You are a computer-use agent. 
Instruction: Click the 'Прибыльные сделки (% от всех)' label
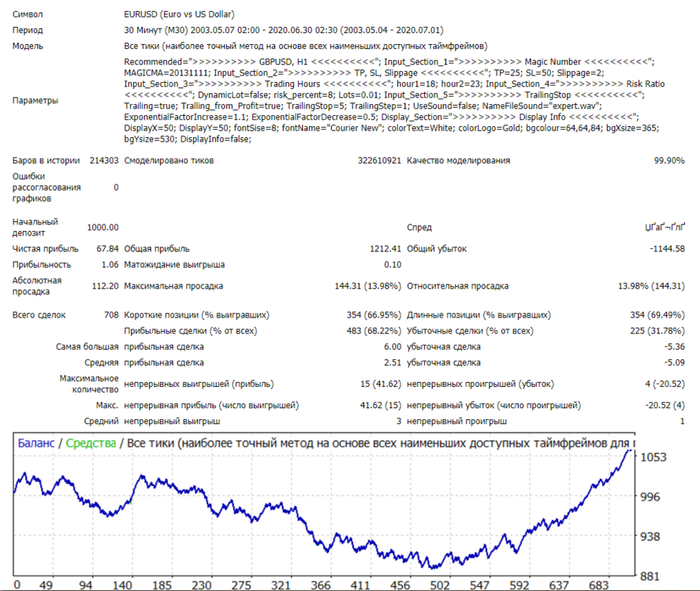point(191,331)
